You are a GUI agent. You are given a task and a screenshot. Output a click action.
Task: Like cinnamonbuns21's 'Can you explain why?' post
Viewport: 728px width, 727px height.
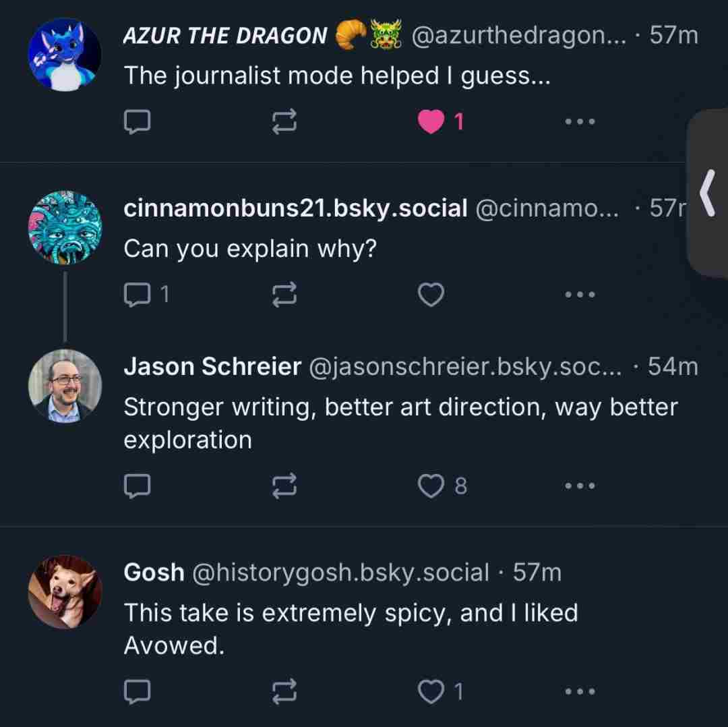click(431, 294)
